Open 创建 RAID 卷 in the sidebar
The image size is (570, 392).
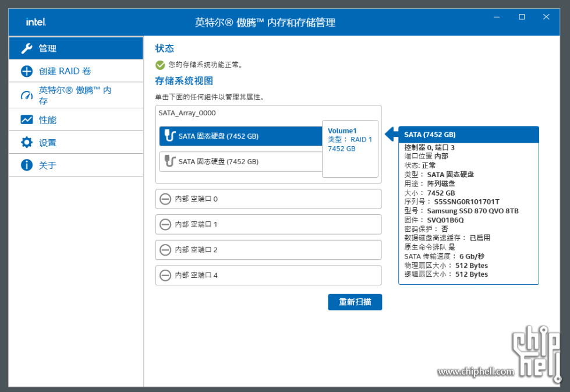pyautogui.click(x=76, y=71)
